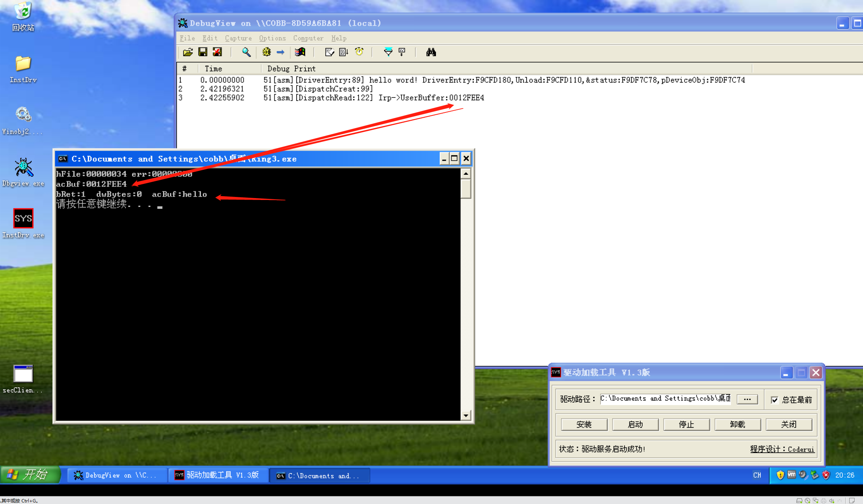Toggle the clock Time Format icon
This screenshot has width=863, height=504.
tap(359, 52)
